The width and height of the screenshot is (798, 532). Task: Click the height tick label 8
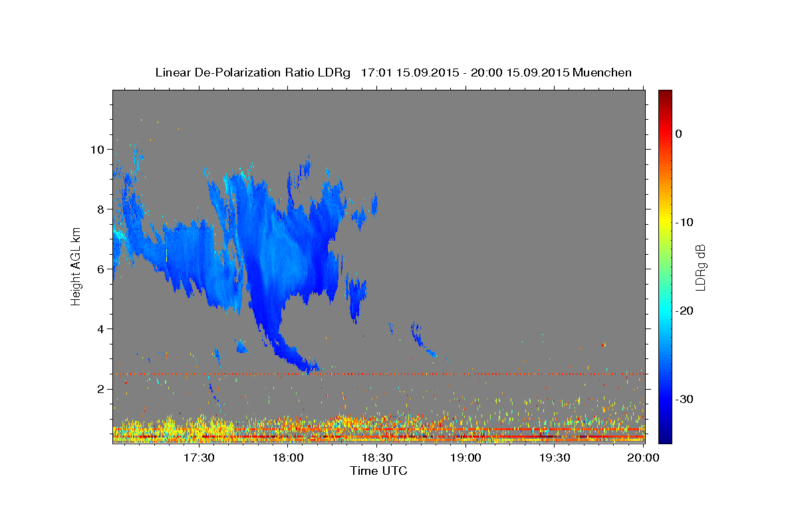(x=100, y=209)
